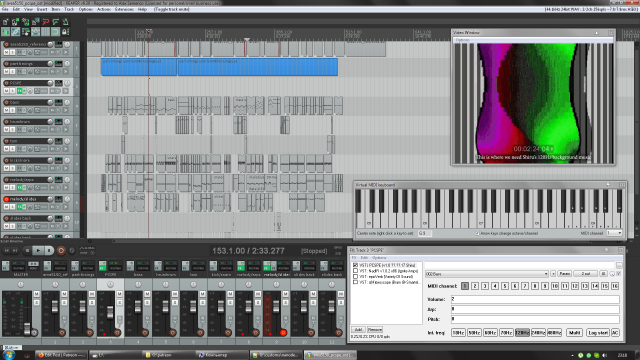
Task: Click red record-arm on mixer channel 9
Action: [x=283, y=333]
